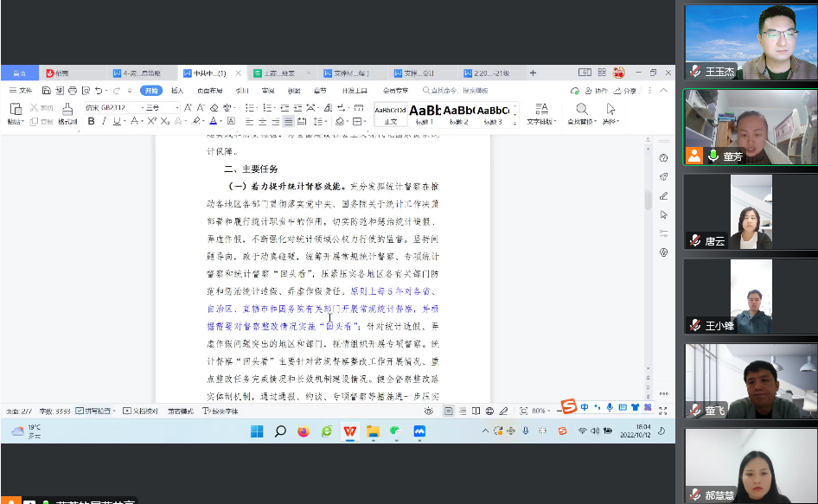
Task: Expand the bullet list dropdown arrow
Action: point(257,108)
